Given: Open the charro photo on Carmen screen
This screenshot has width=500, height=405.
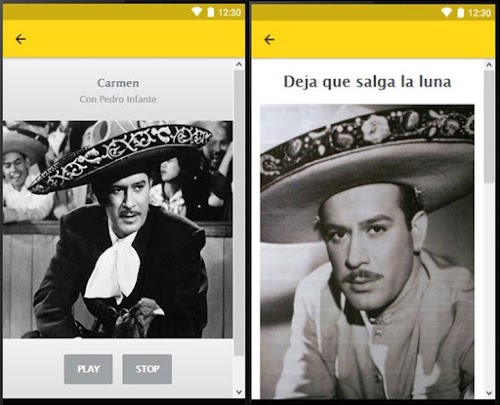Looking at the screenshot, I should [x=118, y=229].
